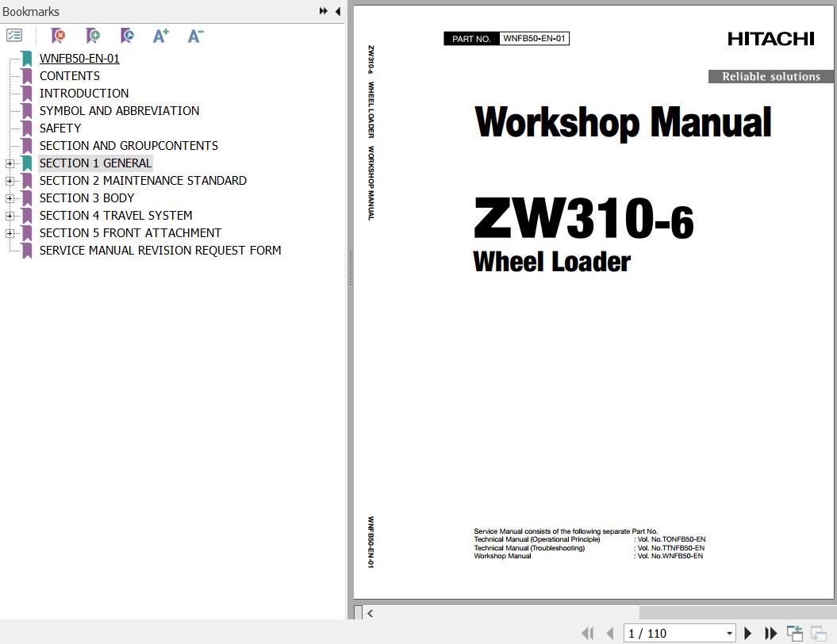
Task: Click bookmark icon beside SECTION 1 GENERAL
Action: pyautogui.click(x=27, y=163)
